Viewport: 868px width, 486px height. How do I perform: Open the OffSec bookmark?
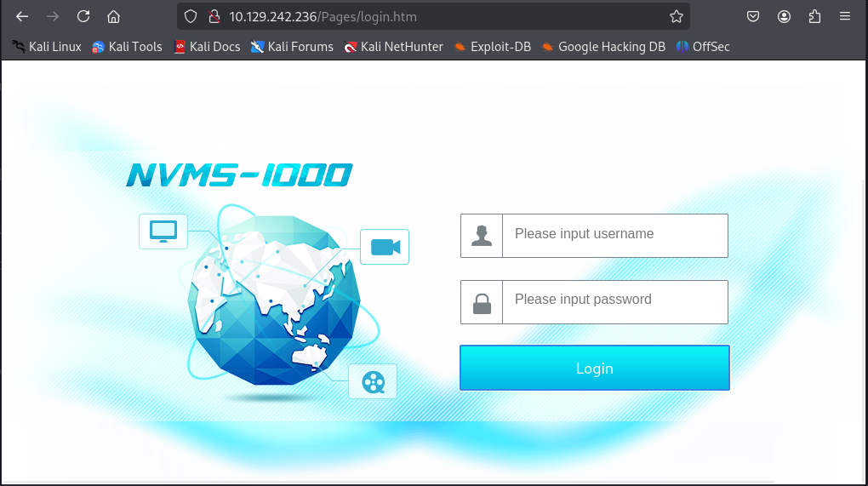(703, 47)
